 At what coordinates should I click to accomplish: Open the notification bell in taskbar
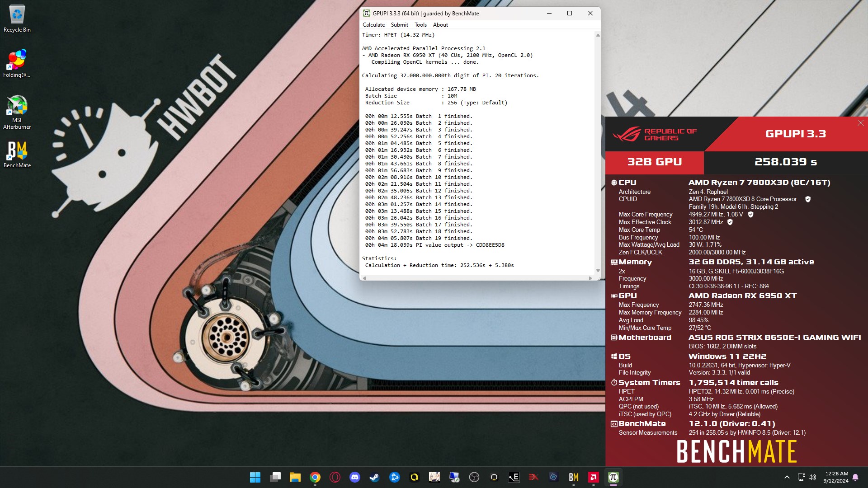pos(855,477)
